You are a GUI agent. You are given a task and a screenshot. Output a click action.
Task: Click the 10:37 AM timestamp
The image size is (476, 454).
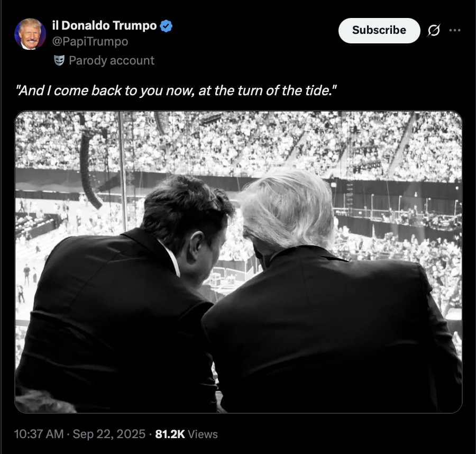[x=39, y=434]
